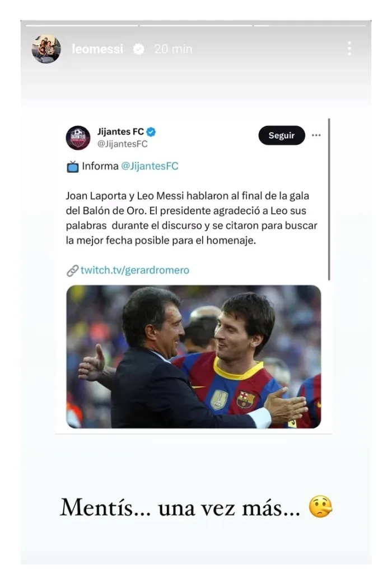The width and height of the screenshot is (392, 588).
Task: Follow Jijantes FC with the Seguir button
Action: 282,136
